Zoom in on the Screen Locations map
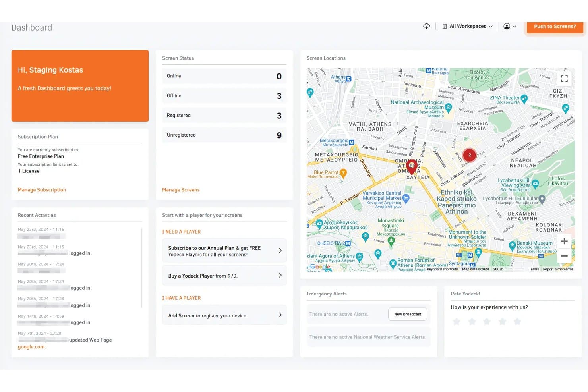588x392 pixels. [x=564, y=241]
